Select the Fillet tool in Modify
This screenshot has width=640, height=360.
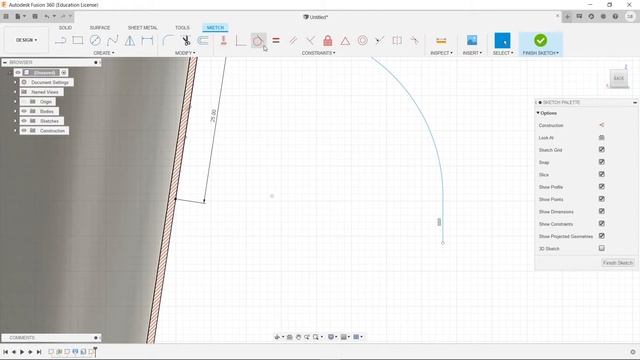coord(168,40)
